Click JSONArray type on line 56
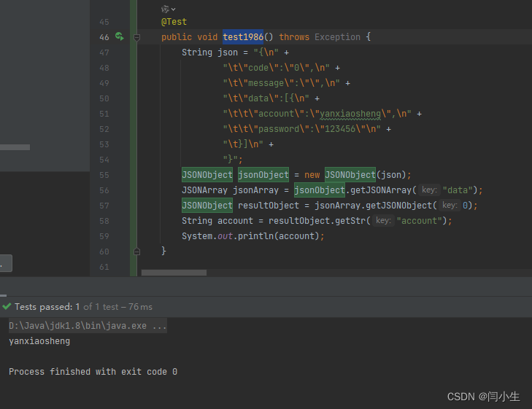 click(x=204, y=190)
